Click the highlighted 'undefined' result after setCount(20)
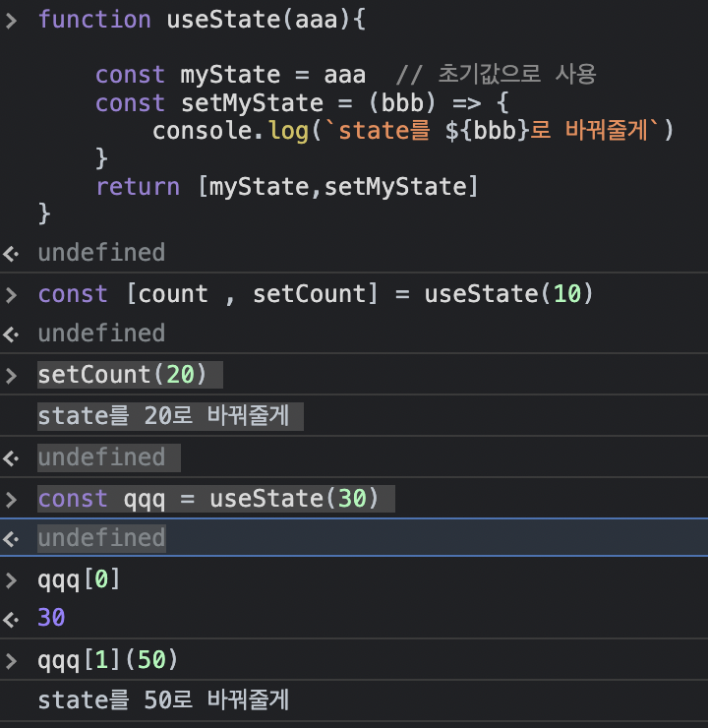 pos(101,457)
